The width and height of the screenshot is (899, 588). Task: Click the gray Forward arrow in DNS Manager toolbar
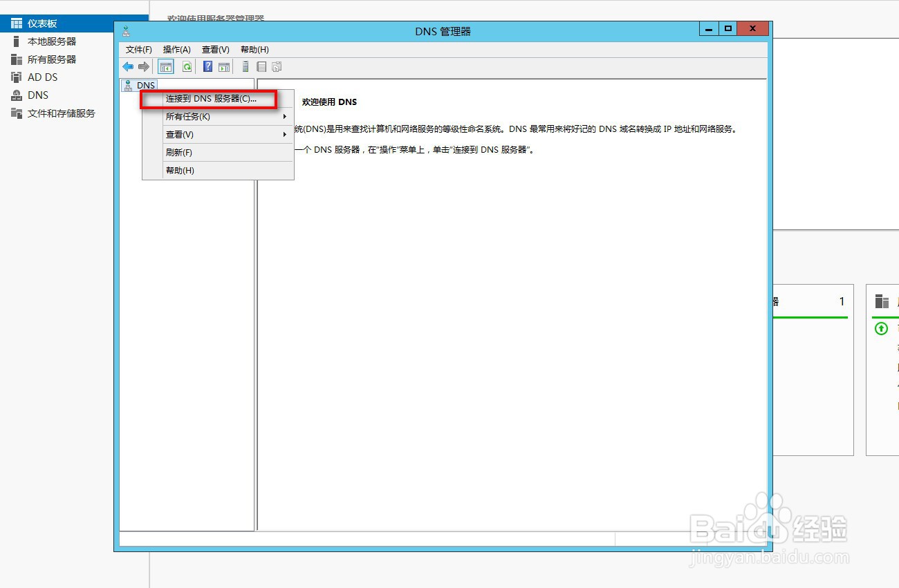click(x=143, y=67)
